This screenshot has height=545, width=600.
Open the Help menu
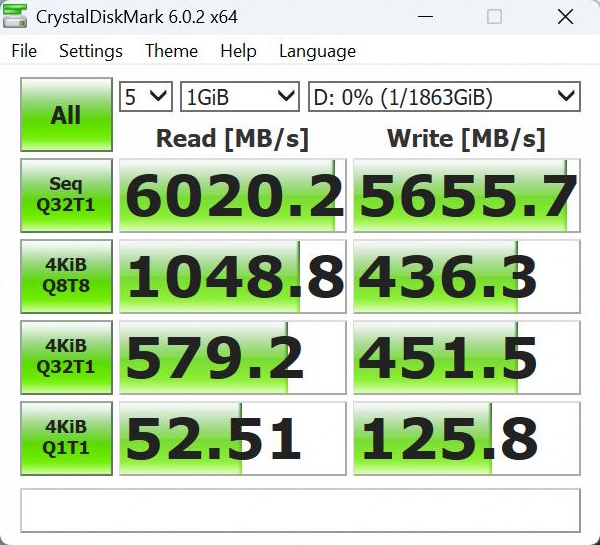pyautogui.click(x=238, y=51)
